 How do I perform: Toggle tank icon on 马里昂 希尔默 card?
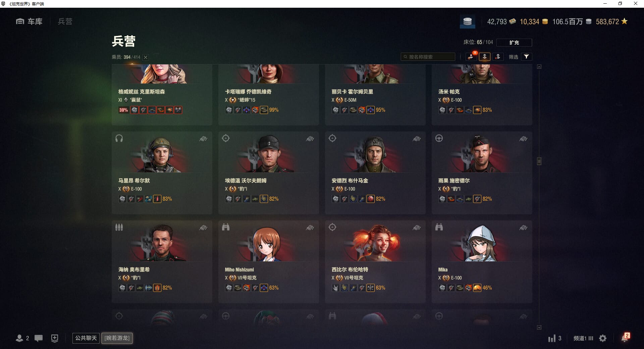point(203,139)
